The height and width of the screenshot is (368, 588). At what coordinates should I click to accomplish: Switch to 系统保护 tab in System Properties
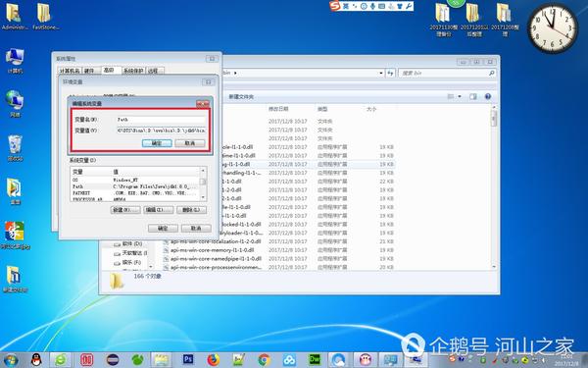133,71
